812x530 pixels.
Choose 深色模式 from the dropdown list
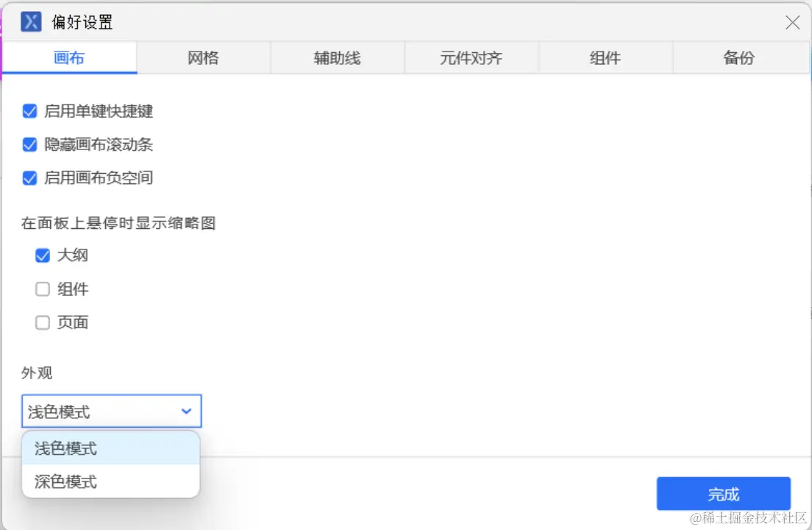point(111,481)
